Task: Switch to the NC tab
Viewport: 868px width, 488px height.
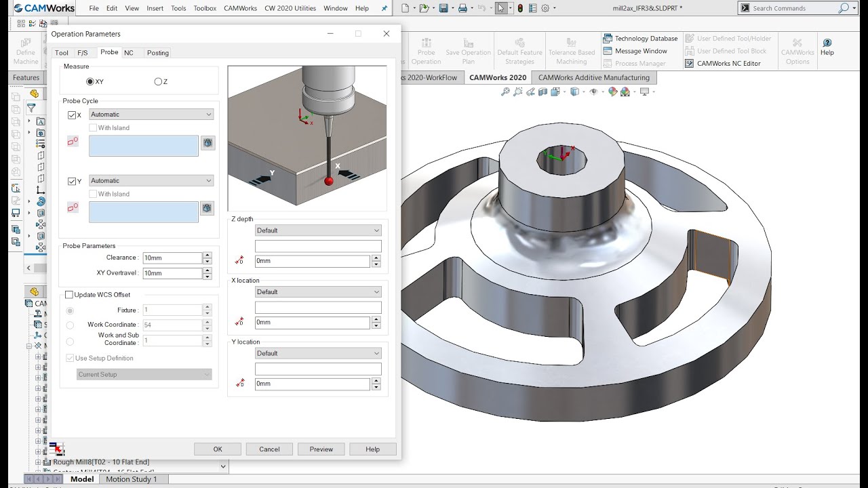Action: (129, 53)
